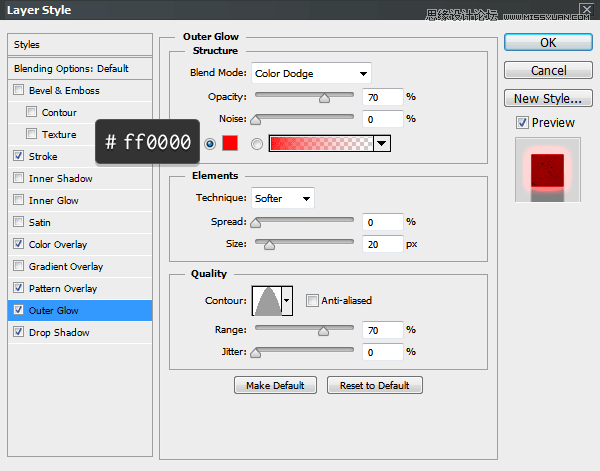Open the gradient picker dropdown arrow
This screenshot has height=471, width=600.
click(382, 143)
